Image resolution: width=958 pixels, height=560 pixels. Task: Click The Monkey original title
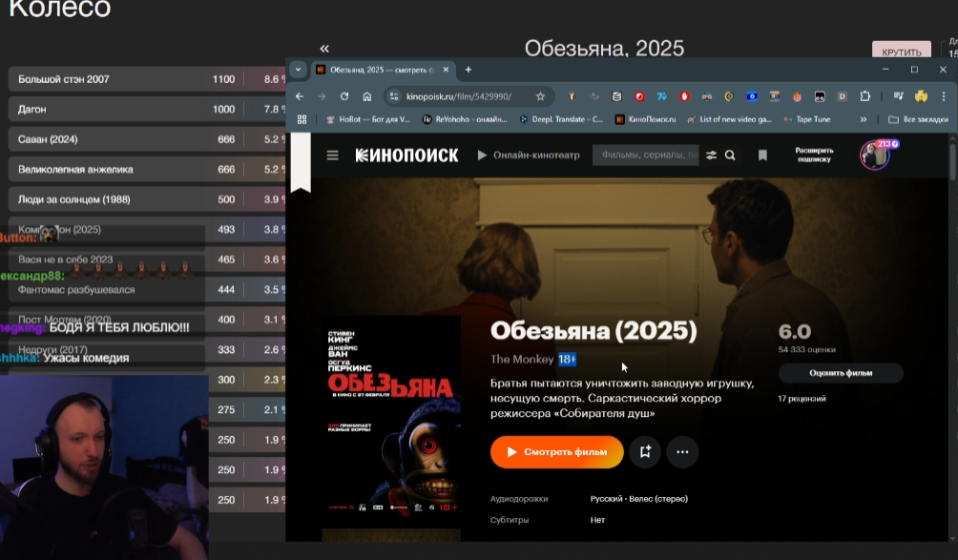pos(522,359)
